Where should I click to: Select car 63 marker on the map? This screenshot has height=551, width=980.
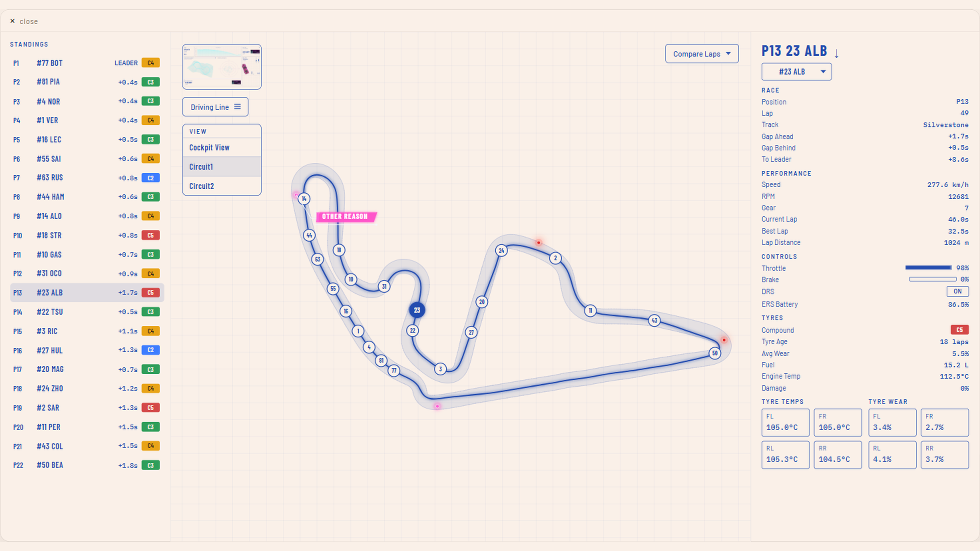(318, 259)
